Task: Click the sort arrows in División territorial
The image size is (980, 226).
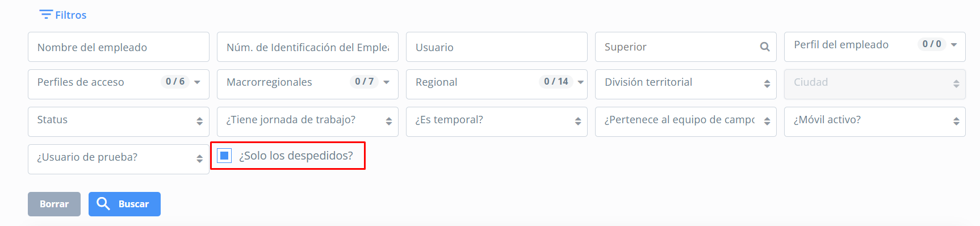Action: point(767,83)
